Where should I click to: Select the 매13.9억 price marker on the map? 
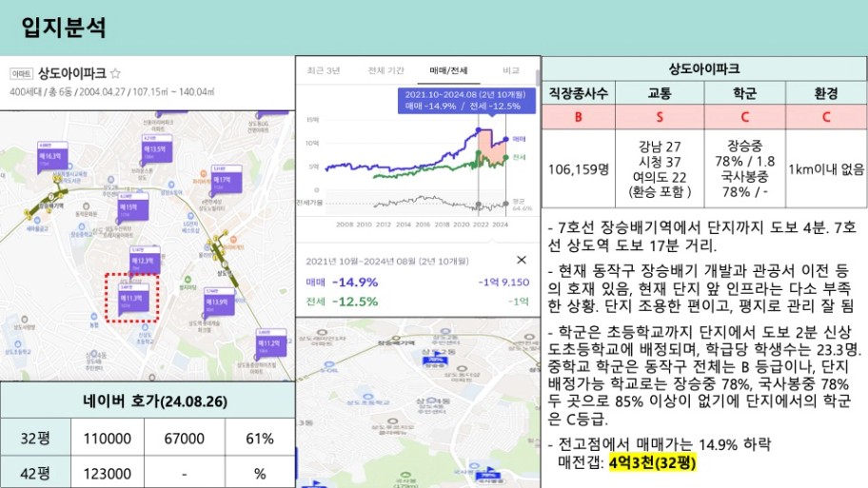[219, 302]
